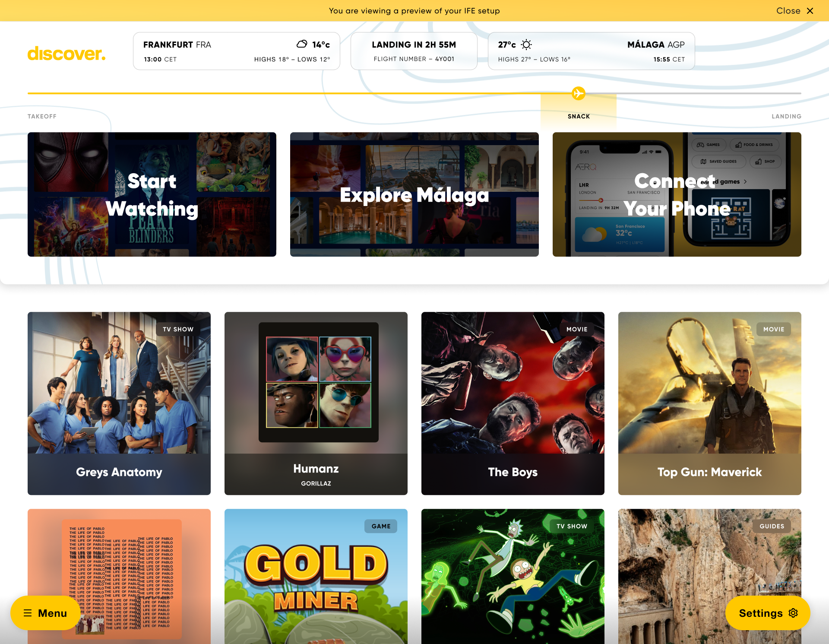The height and width of the screenshot is (644, 829).
Task: Click the flight progress bar track
Action: pyautogui.click(x=414, y=93)
